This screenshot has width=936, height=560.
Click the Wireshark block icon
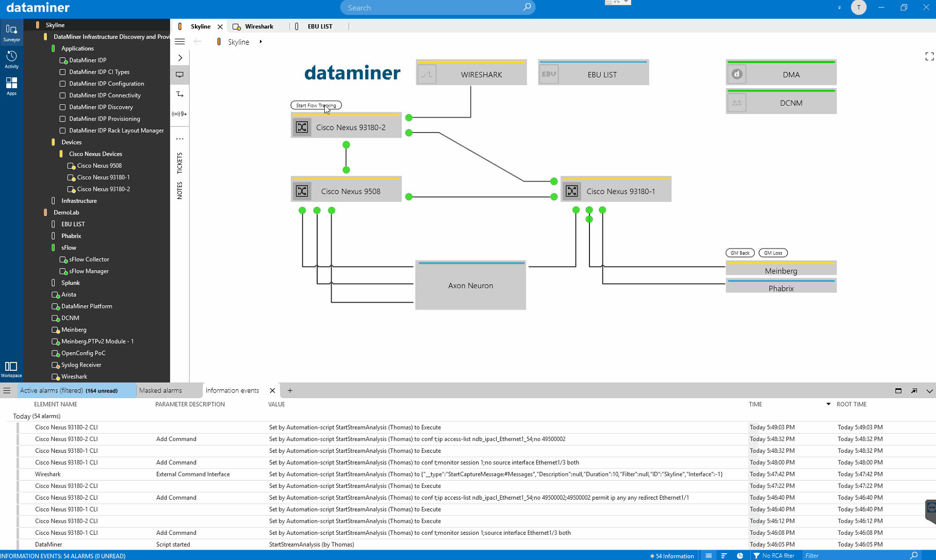[427, 74]
